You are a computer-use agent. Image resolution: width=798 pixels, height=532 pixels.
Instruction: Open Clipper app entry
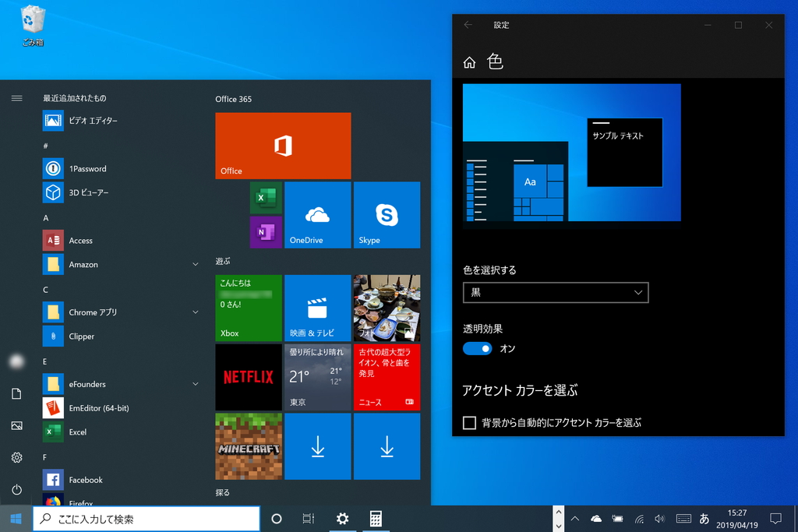coord(121,336)
